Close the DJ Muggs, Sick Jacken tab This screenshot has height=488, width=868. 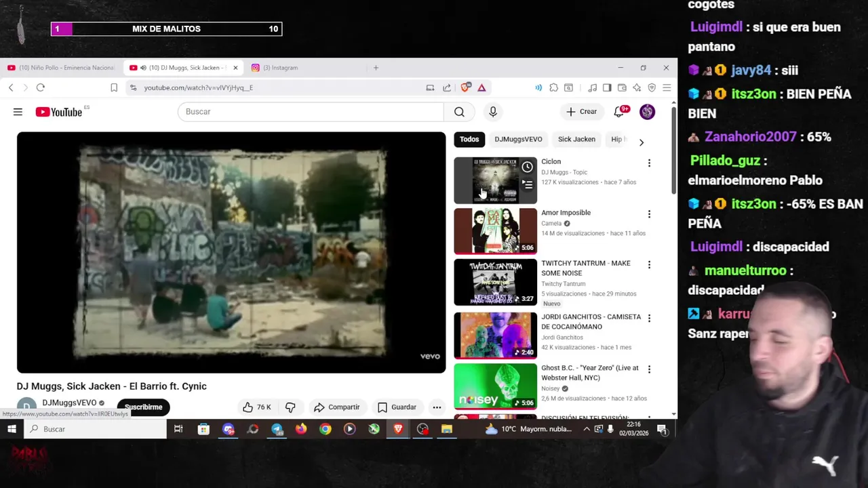pos(235,68)
